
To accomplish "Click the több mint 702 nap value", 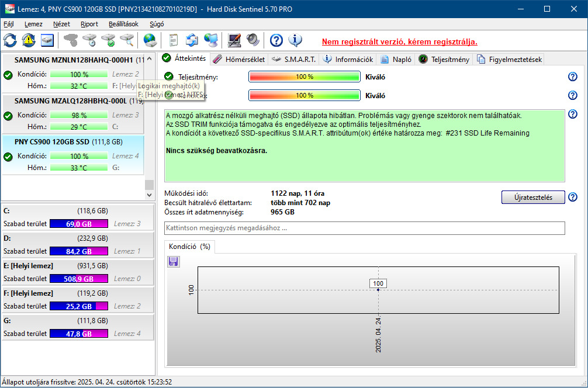I will 300,203.
